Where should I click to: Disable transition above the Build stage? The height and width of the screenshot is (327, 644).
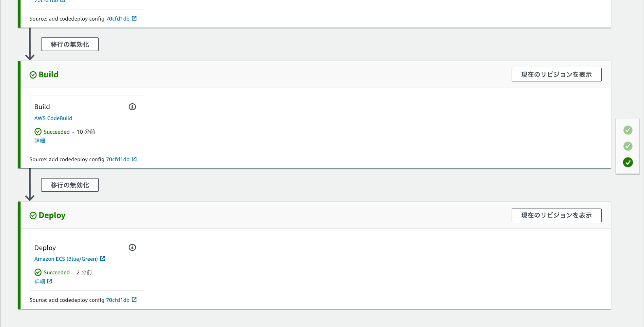point(70,44)
